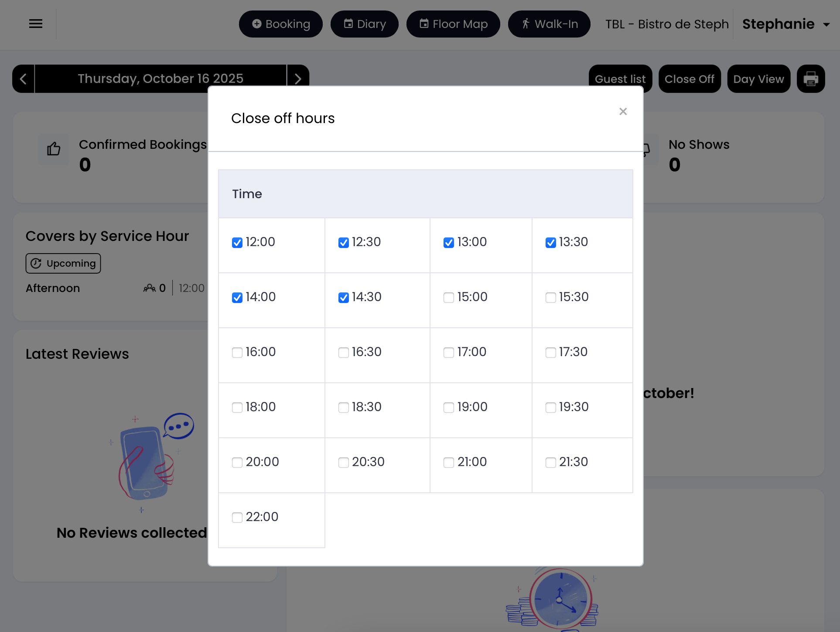Go to previous day arrow

pyautogui.click(x=24, y=79)
